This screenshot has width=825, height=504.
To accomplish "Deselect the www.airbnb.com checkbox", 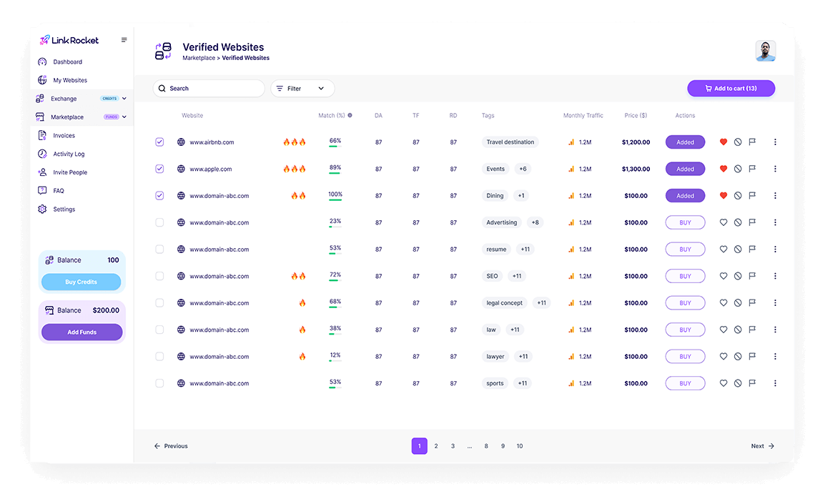I will (159, 142).
